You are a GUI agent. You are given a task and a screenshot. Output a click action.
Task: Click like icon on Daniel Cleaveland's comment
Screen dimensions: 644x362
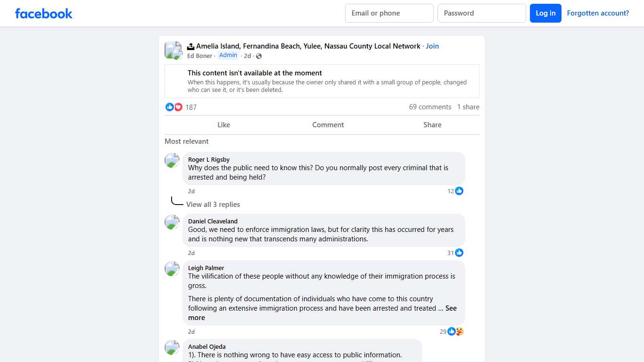point(459,253)
